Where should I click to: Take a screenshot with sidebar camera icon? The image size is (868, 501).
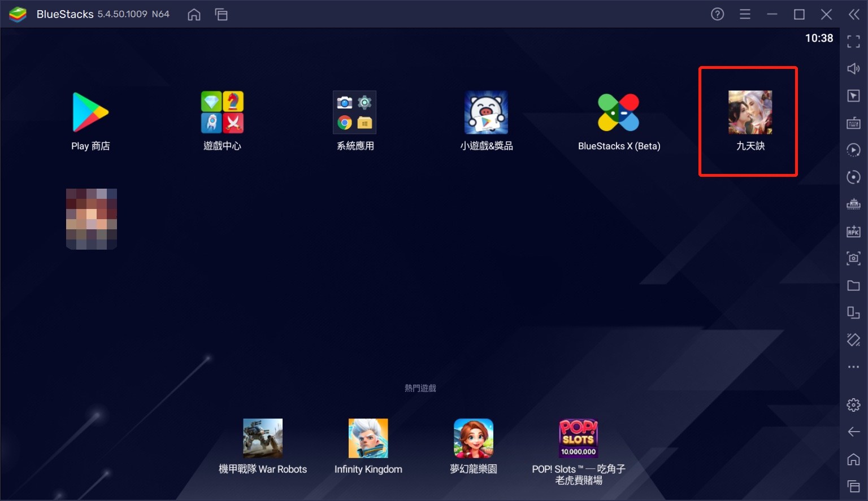click(x=853, y=258)
